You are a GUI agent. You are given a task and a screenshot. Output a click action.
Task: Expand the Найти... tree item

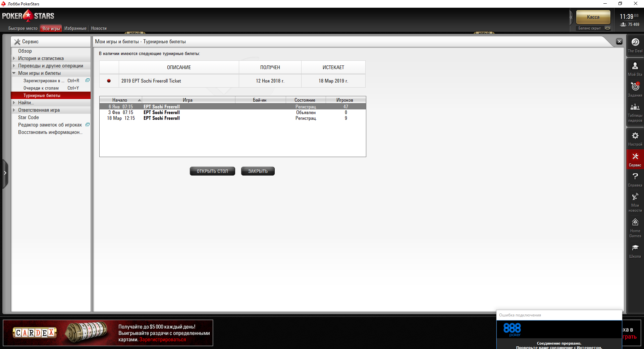[x=14, y=103]
